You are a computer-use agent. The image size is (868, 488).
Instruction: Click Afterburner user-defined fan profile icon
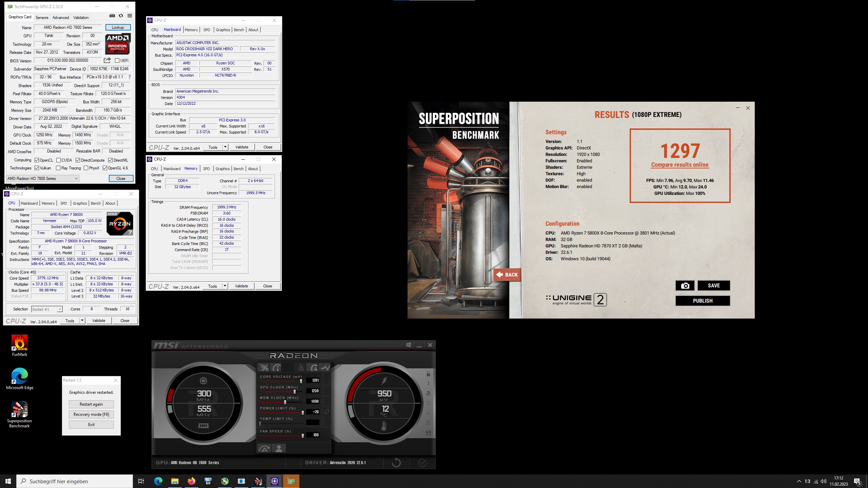[x=279, y=448]
